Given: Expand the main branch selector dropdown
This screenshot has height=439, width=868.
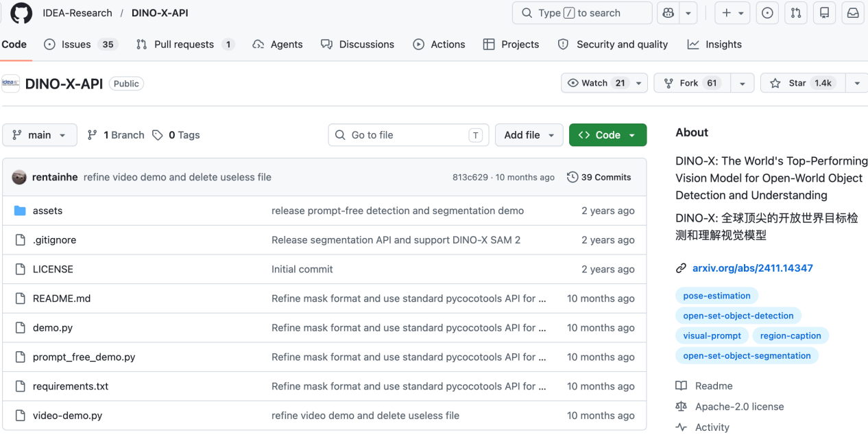Looking at the screenshot, I should (x=40, y=135).
